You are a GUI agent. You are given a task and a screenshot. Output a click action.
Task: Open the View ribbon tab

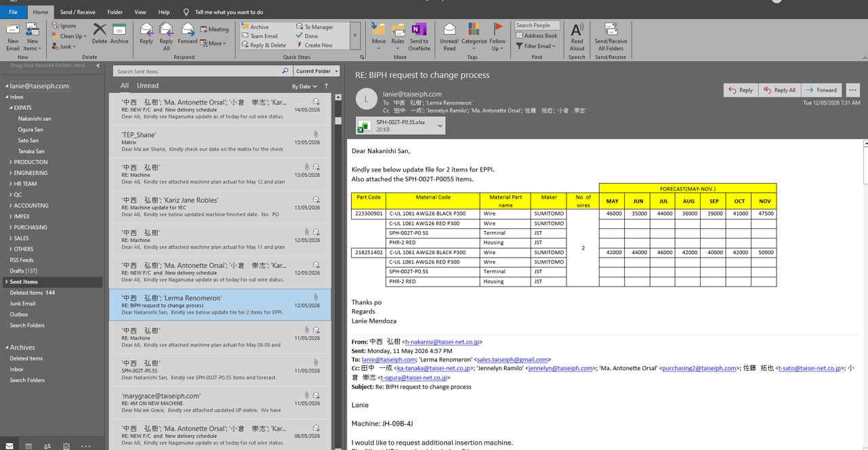140,12
